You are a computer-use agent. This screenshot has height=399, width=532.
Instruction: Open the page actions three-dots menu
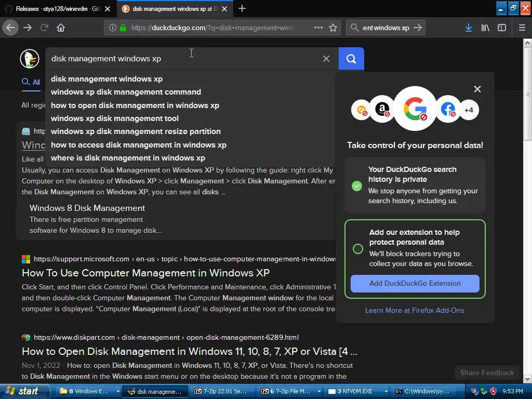(318, 28)
